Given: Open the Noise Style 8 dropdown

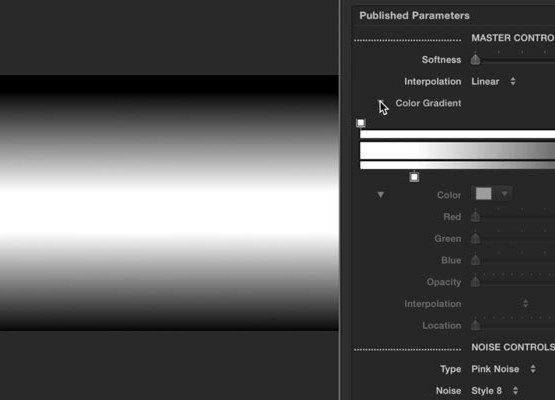Looking at the screenshot, I should pos(494,391).
